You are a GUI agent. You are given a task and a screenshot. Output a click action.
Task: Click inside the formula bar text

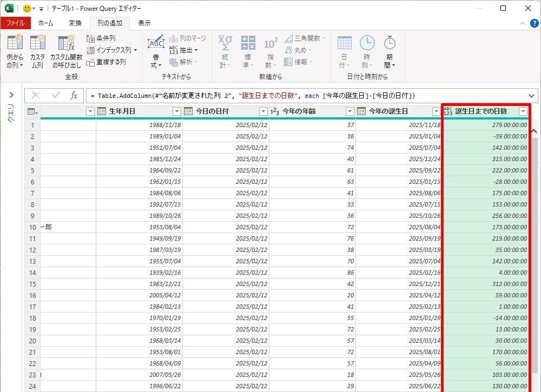pyautogui.click(x=253, y=96)
